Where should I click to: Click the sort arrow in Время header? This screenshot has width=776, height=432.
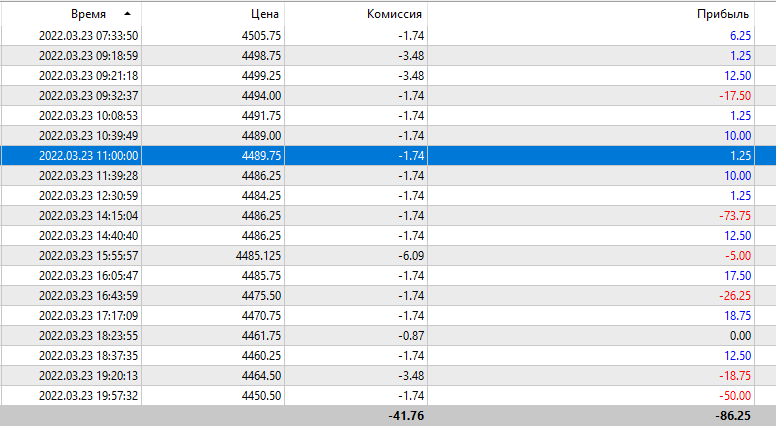coord(126,14)
